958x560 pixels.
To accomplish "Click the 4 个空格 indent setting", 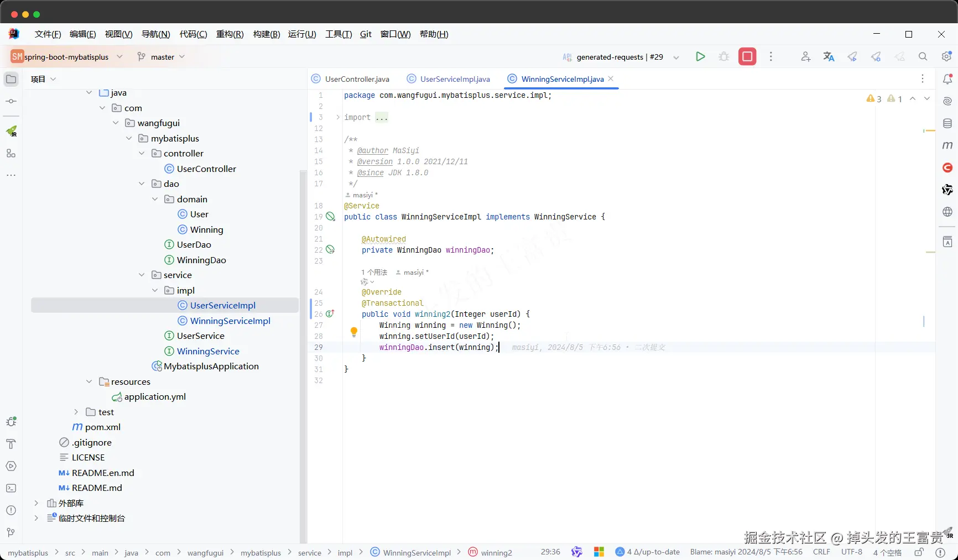I will click(x=887, y=552).
